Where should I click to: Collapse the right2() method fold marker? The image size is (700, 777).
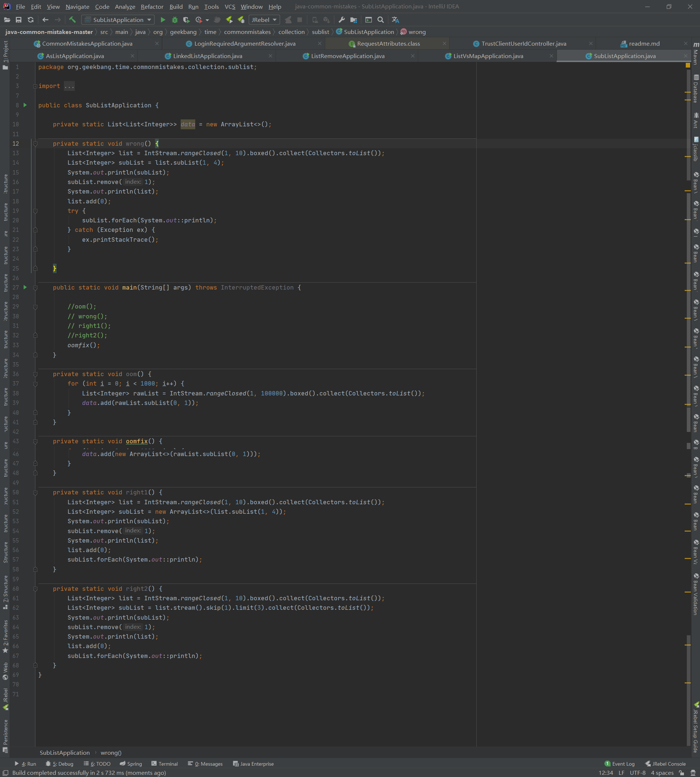click(35, 589)
